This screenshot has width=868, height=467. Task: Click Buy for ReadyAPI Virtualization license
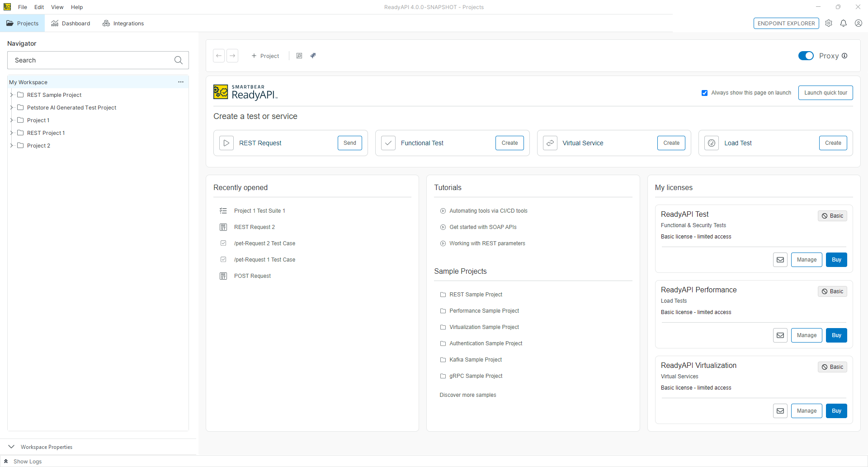pos(836,411)
